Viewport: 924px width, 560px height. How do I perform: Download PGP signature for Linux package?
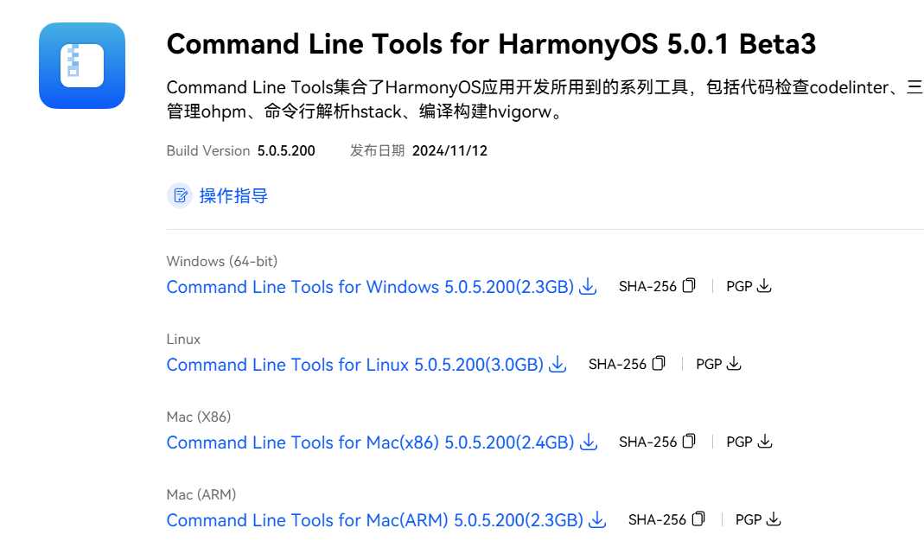[x=734, y=364]
